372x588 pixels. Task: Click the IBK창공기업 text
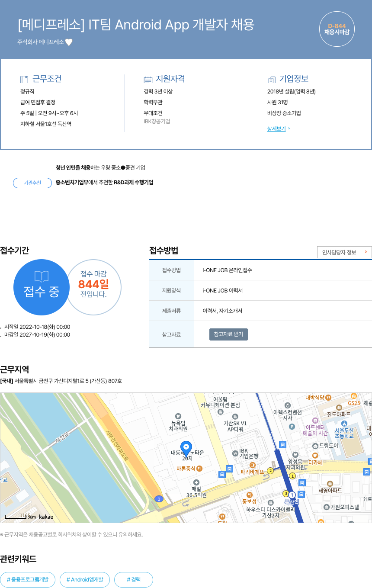point(157,121)
